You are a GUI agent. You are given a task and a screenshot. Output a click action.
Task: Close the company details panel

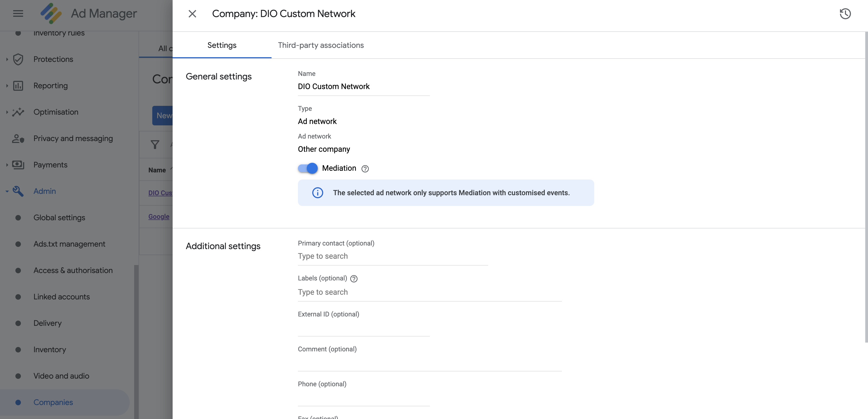[x=192, y=14]
